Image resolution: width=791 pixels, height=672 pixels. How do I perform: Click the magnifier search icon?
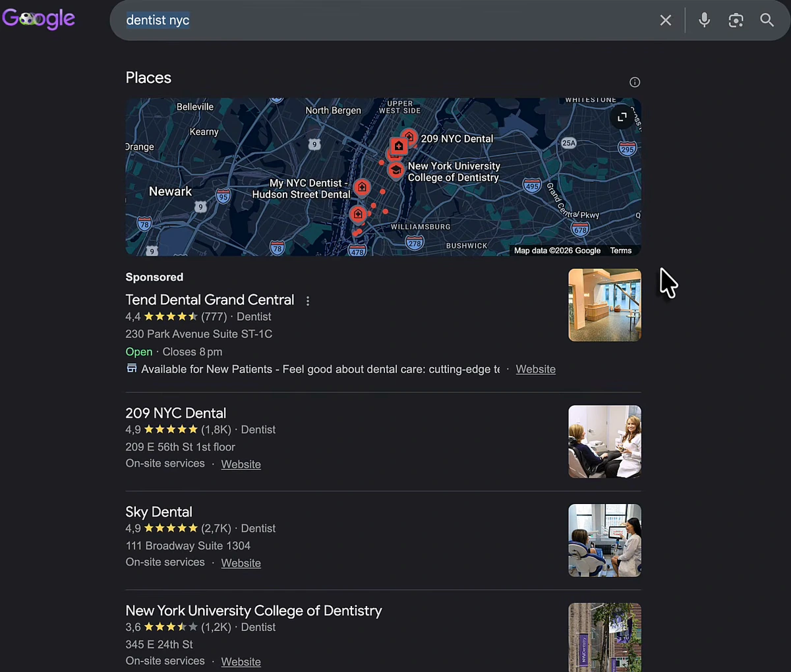tap(767, 20)
